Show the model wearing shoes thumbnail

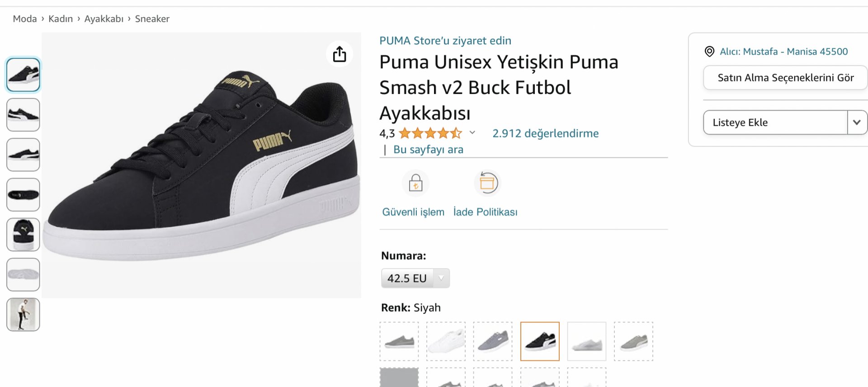[23, 314]
